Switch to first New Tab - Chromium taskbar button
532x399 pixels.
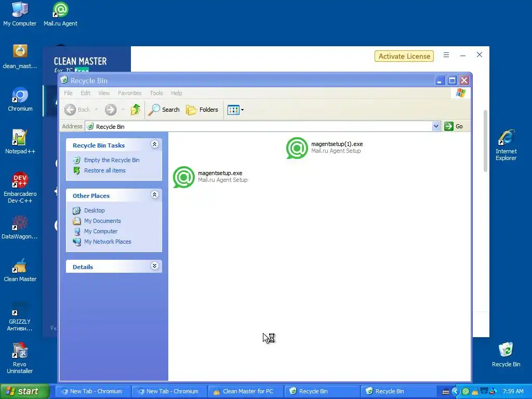coord(92,391)
